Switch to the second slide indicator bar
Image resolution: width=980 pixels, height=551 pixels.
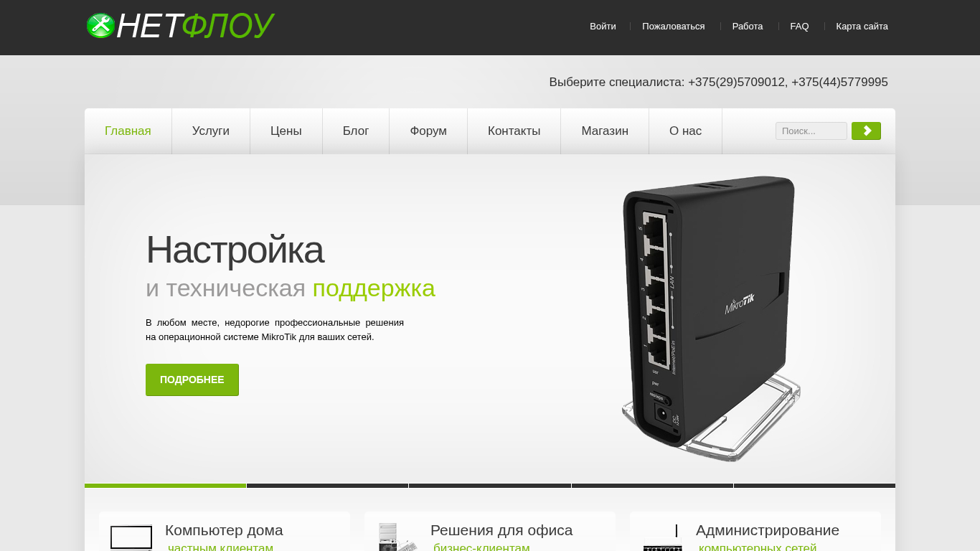[327, 486]
